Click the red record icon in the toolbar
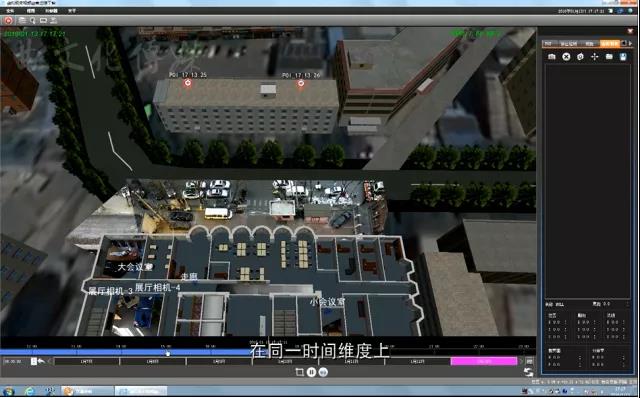 tap(9, 20)
